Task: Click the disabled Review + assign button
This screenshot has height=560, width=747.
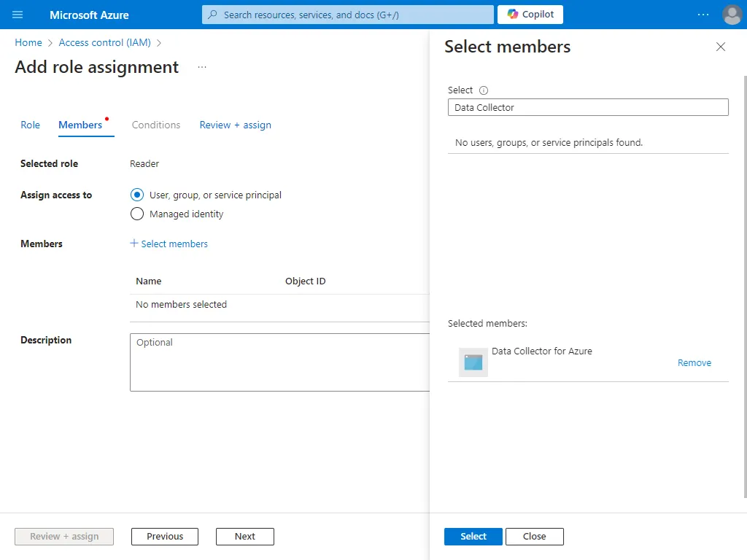Action: pos(64,536)
